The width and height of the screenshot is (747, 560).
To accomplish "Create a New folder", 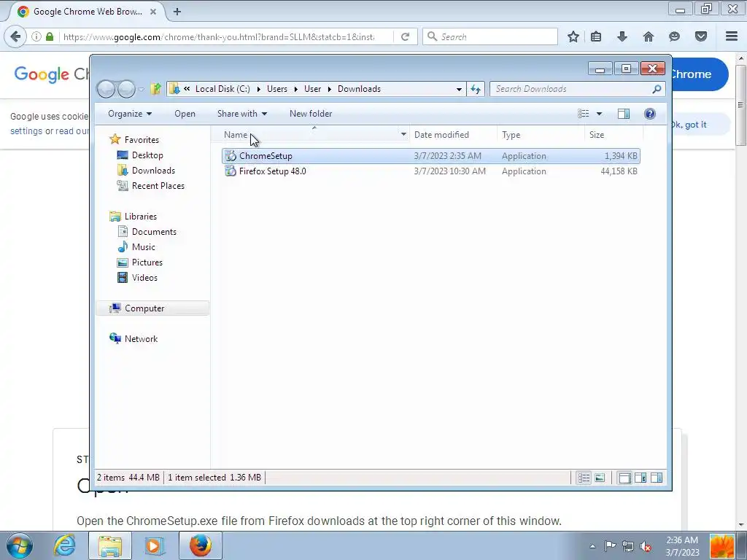I will pos(311,113).
